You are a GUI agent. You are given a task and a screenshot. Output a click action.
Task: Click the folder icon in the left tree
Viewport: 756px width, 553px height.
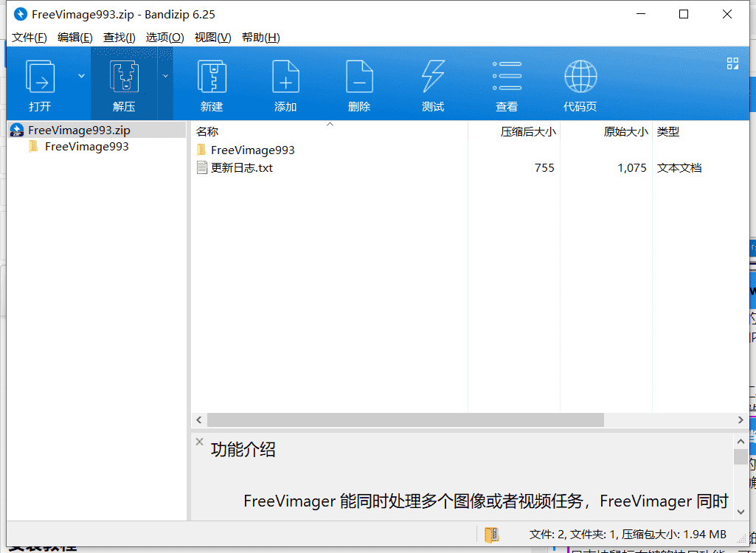click(x=33, y=146)
